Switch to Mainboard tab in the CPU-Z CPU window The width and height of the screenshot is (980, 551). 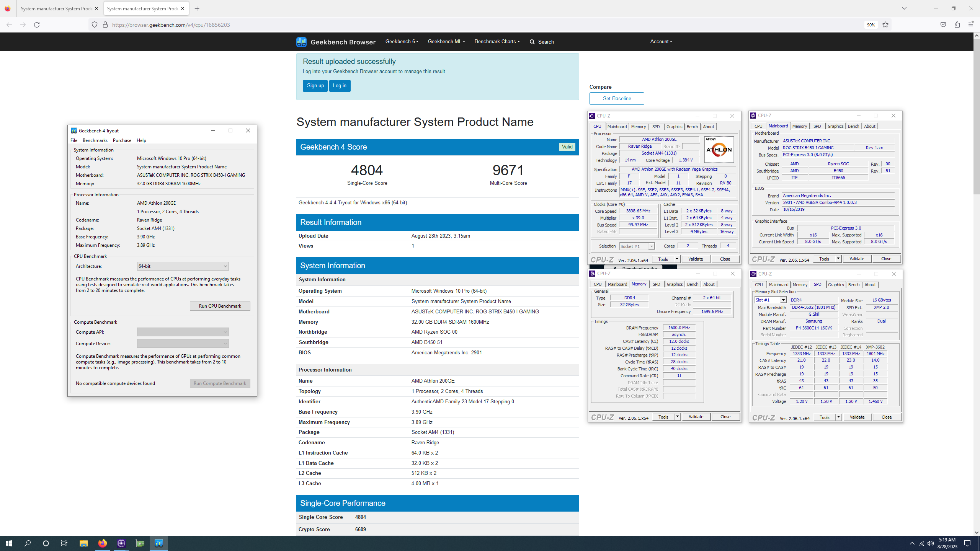tap(617, 127)
